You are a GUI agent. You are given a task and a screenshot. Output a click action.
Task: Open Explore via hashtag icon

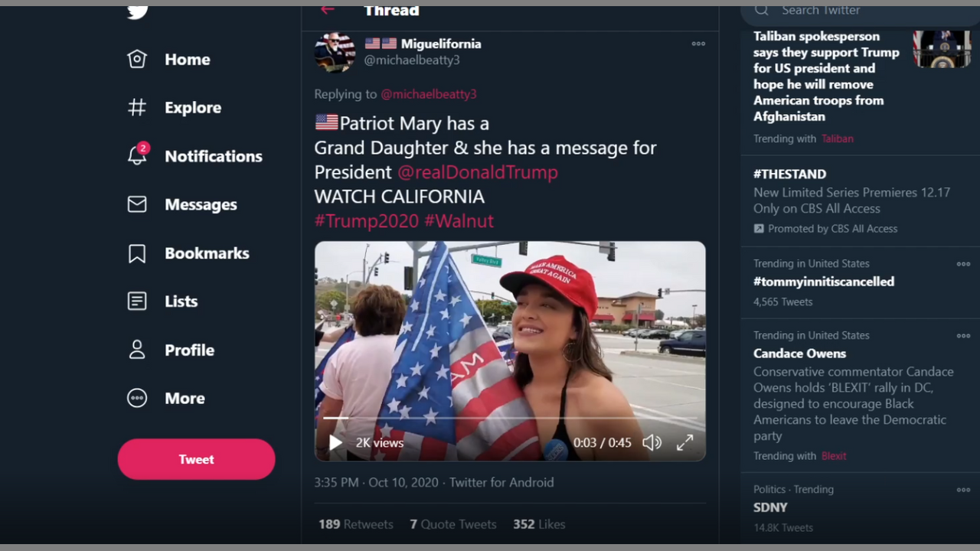tap(137, 107)
